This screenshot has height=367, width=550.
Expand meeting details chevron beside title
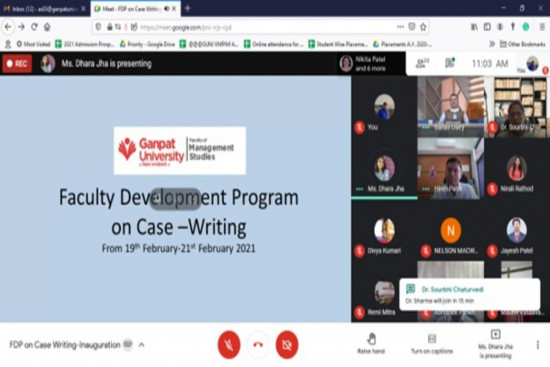(x=141, y=345)
